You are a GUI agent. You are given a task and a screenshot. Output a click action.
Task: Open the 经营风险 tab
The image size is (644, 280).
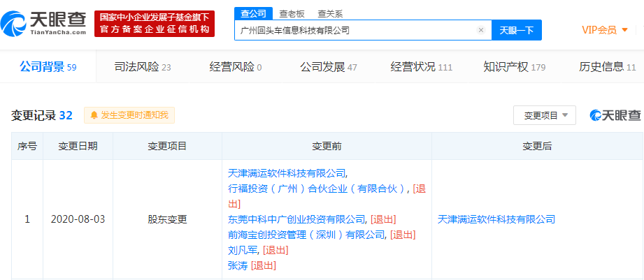click(x=236, y=67)
